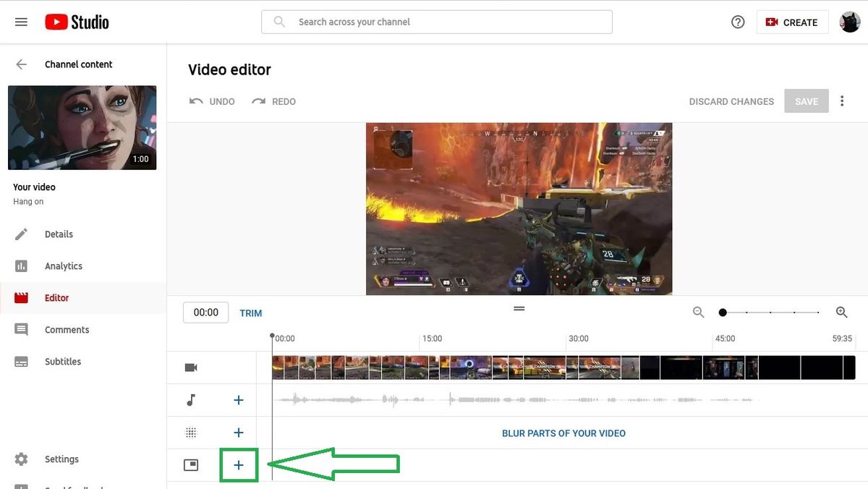Click the audio track music note icon
Viewport: 868px width, 489px height.
click(x=190, y=399)
